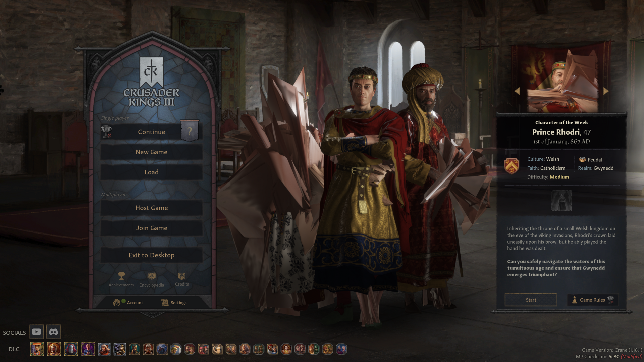The width and height of the screenshot is (644, 362).
Task: Open the Credits icon
Action: click(182, 279)
